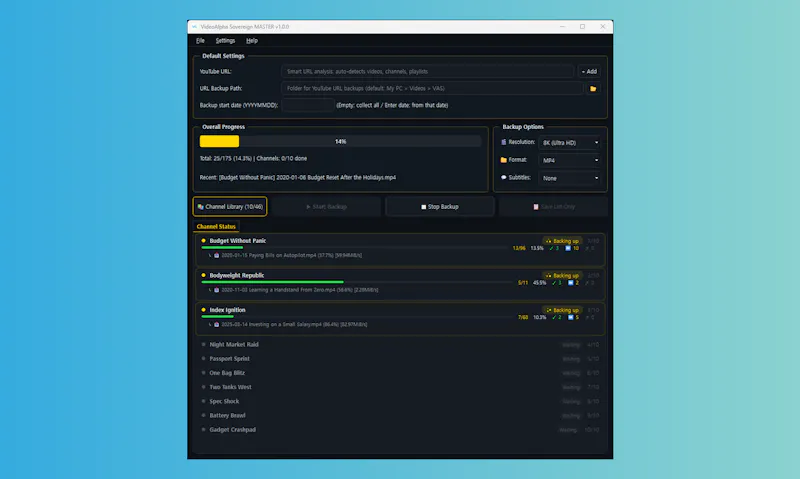The height and width of the screenshot is (479, 800).
Task: Click the Overall Progress bar at 14%
Action: 340,141
